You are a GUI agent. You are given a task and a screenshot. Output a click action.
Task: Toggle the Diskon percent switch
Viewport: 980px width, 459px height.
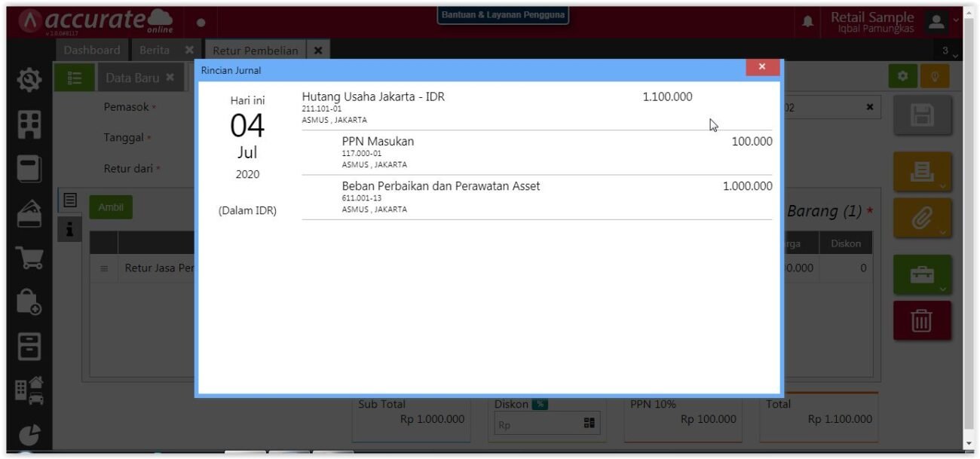coord(540,405)
